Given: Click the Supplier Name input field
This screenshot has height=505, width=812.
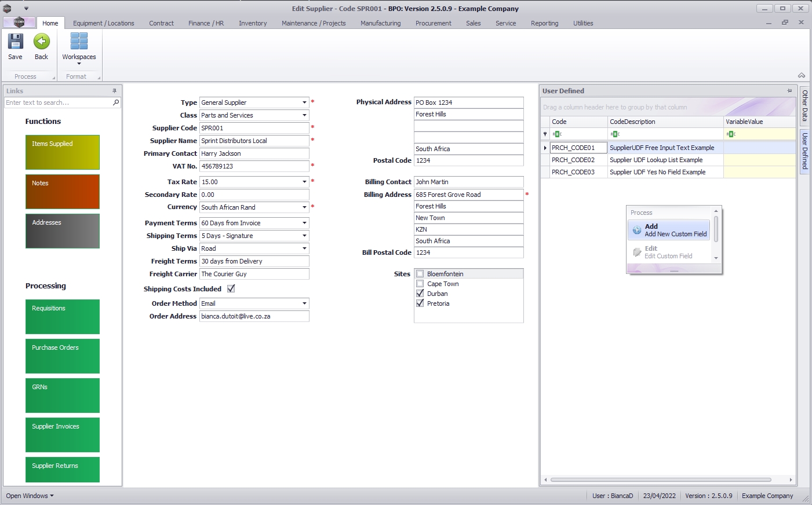Looking at the screenshot, I should [254, 141].
